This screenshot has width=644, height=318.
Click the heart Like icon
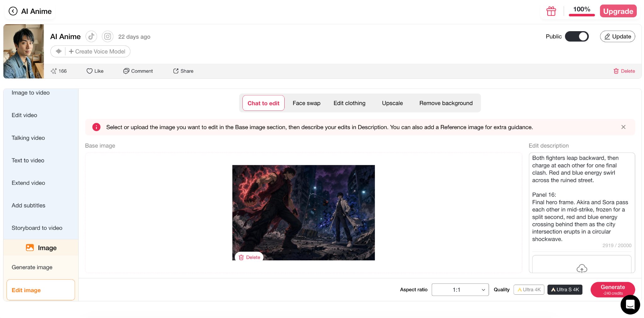coord(89,71)
